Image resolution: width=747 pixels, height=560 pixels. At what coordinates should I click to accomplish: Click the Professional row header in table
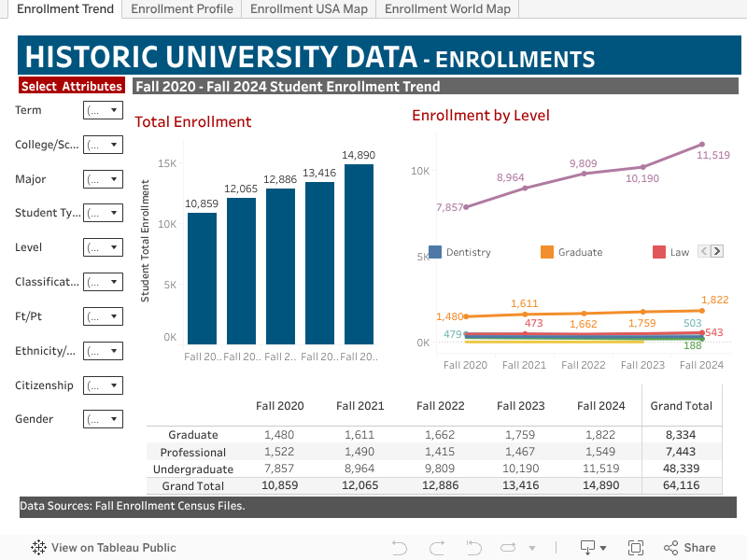pos(193,452)
